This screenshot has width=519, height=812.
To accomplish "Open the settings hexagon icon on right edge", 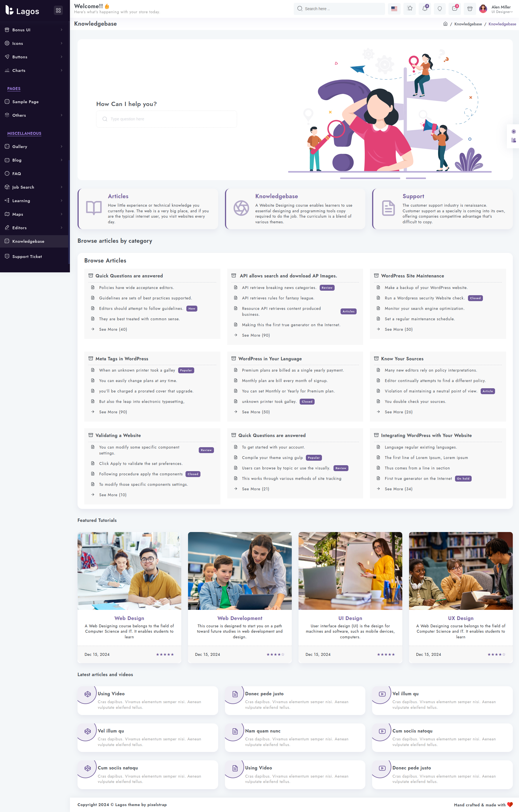I will pyautogui.click(x=513, y=131).
